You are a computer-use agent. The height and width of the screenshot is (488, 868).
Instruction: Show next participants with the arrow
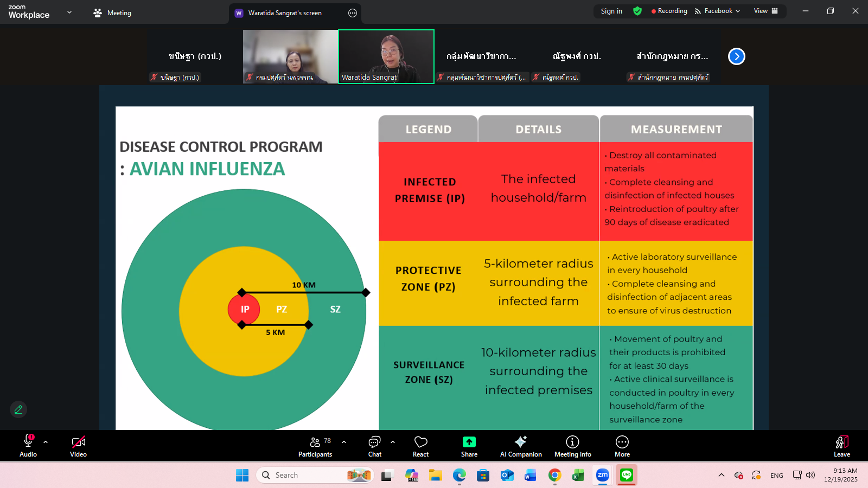[x=736, y=56]
